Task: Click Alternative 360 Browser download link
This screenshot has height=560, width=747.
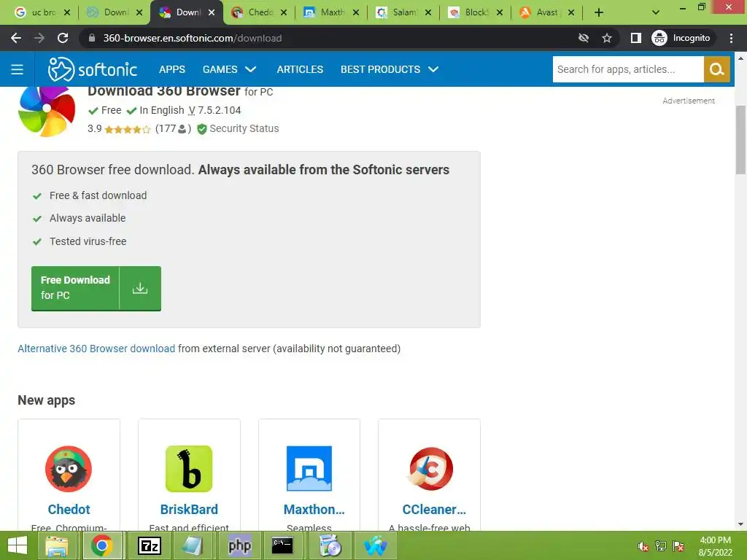Action: [96, 349]
